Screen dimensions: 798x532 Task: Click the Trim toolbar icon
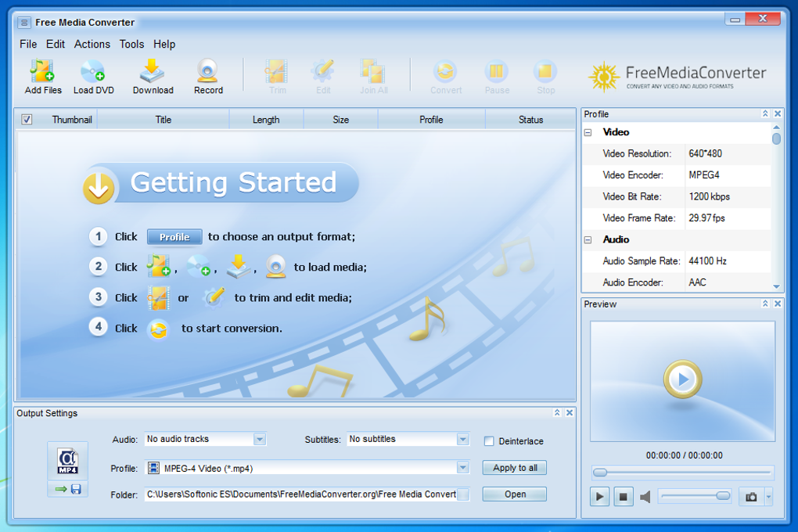click(x=276, y=72)
